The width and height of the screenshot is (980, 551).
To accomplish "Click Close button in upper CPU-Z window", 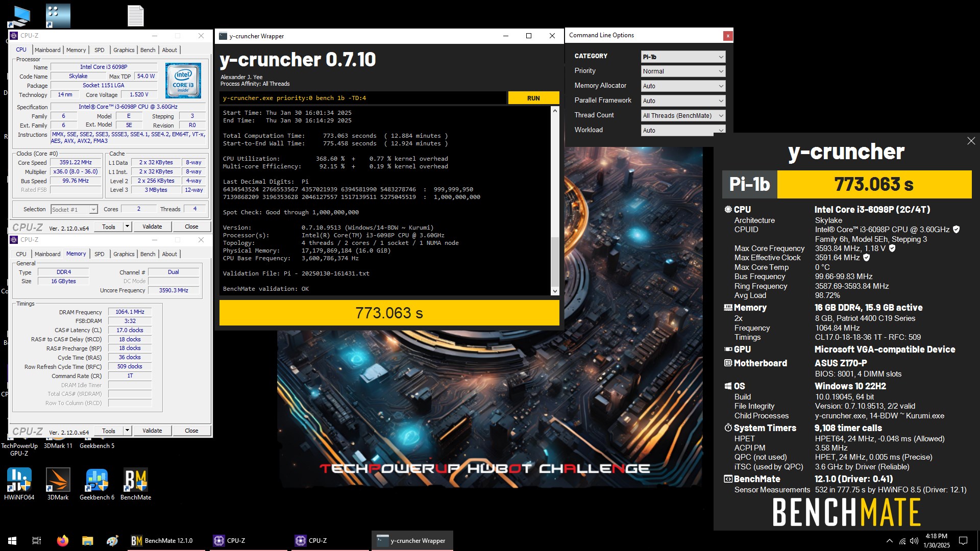I will pos(191,227).
